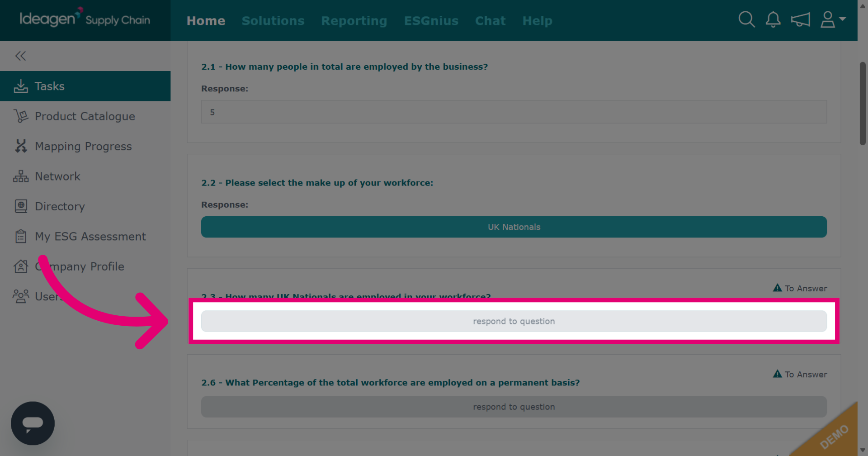This screenshot has width=868, height=456.
Task: Select Tasks in the sidebar
Action: pos(85,86)
